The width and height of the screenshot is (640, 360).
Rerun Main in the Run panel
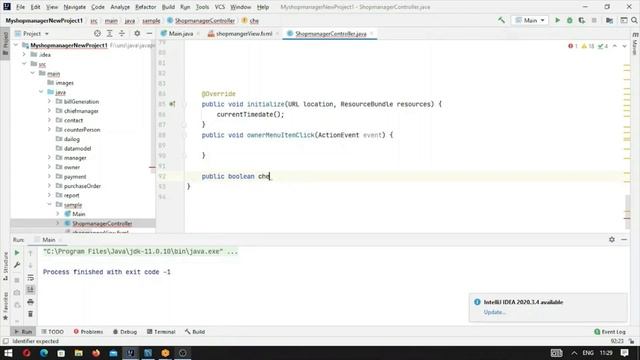click(x=17, y=253)
